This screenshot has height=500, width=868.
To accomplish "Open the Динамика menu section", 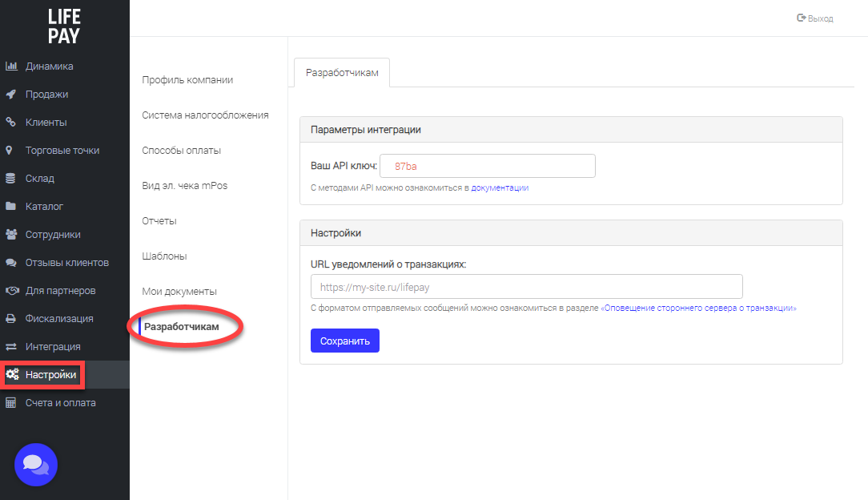I will pyautogui.click(x=50, y=66).
